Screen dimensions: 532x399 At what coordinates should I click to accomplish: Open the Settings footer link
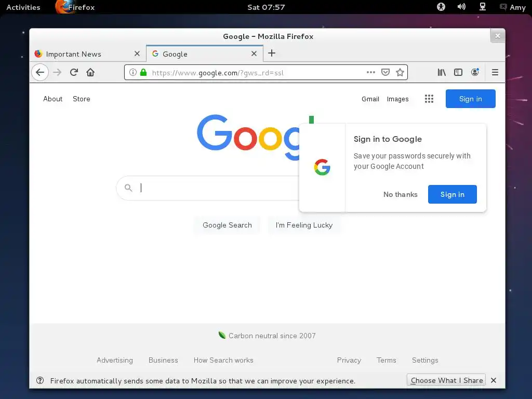pyautogui.click(x=425, y=361)
